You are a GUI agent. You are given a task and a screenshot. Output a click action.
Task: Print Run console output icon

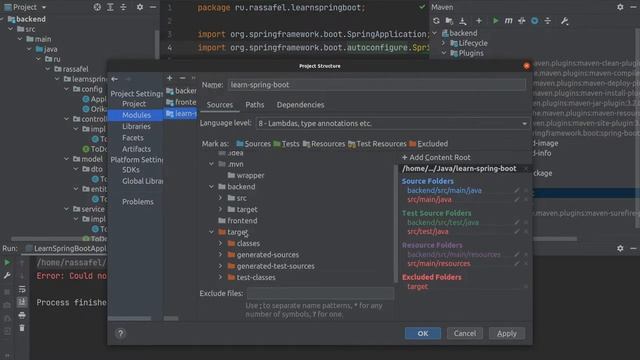click(22, 315)
